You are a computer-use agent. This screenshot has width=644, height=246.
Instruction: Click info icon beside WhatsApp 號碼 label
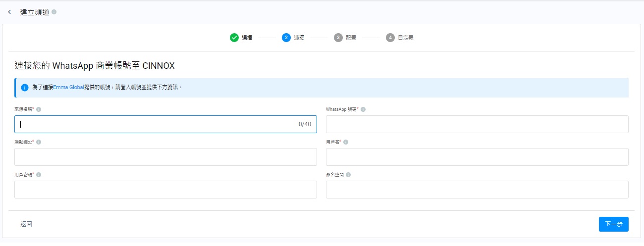pos(363,109)
